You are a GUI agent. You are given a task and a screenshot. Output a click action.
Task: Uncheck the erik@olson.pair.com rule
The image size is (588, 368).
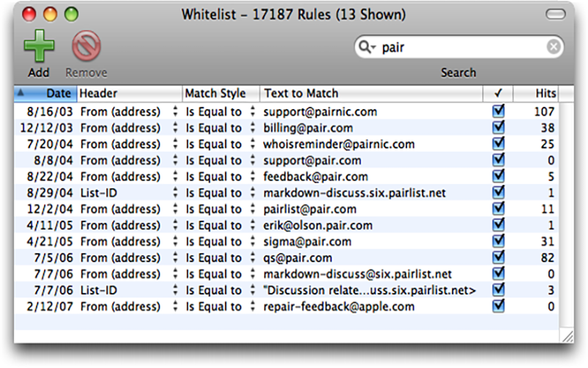(498, 225)
